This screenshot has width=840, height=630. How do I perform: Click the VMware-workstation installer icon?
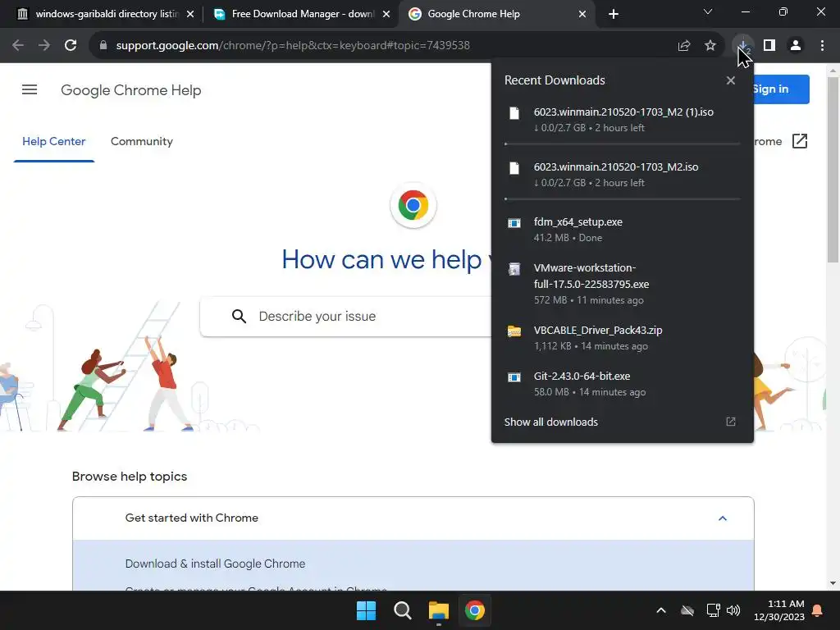(x=514, y=269)
